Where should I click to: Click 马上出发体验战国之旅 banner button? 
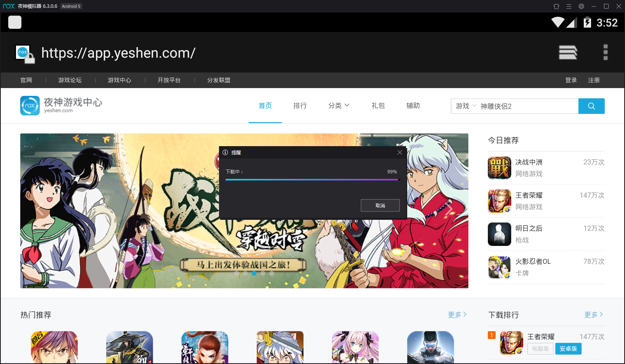pos(243,265)
